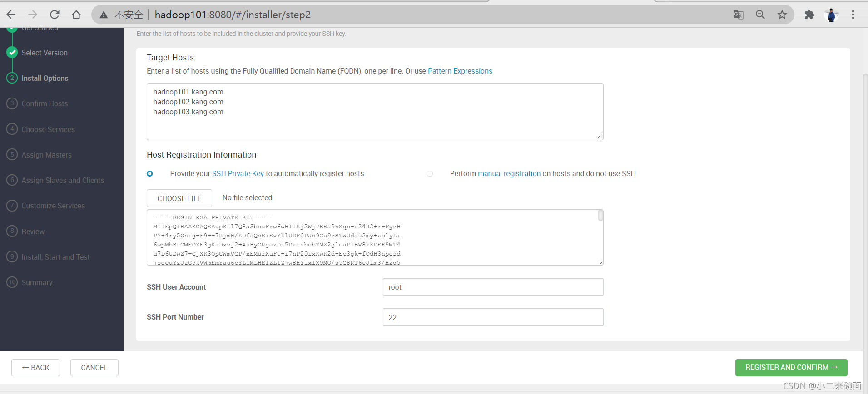Click the step 3 circle icon
This screenshot has height=394, width=868.
click(12, 103)
